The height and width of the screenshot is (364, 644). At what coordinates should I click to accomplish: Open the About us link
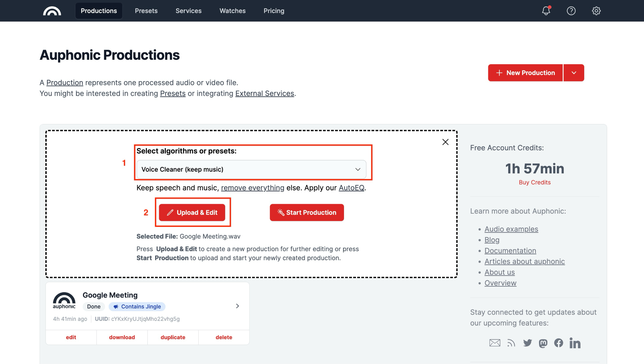500,272
